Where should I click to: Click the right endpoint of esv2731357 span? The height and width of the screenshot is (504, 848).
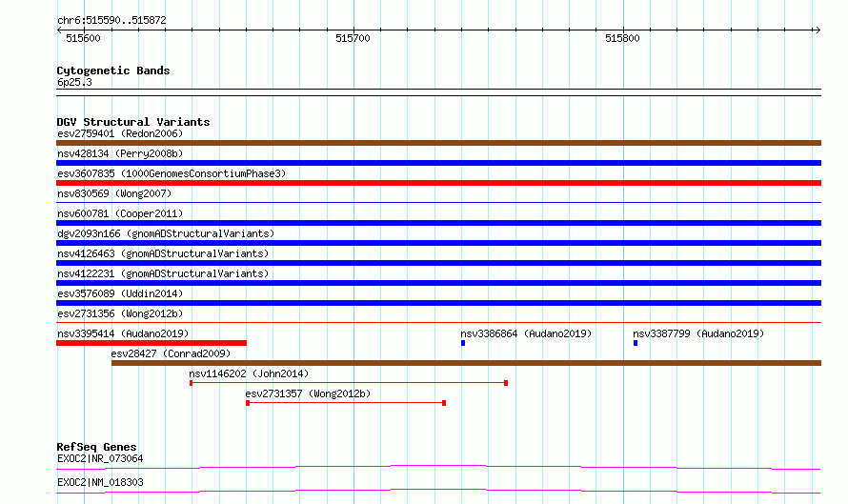(x=444, y=403)
